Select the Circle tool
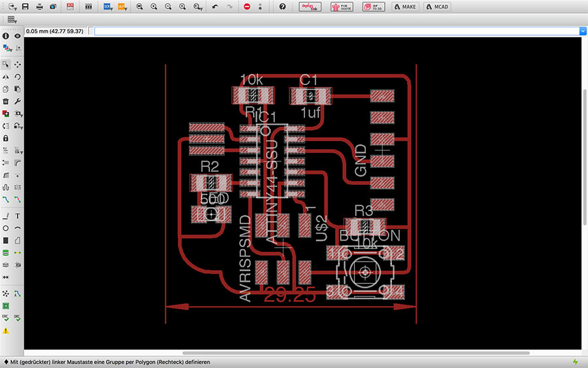Image resolution: width=588 pixels, height=368 pixels. coord(6,228)
